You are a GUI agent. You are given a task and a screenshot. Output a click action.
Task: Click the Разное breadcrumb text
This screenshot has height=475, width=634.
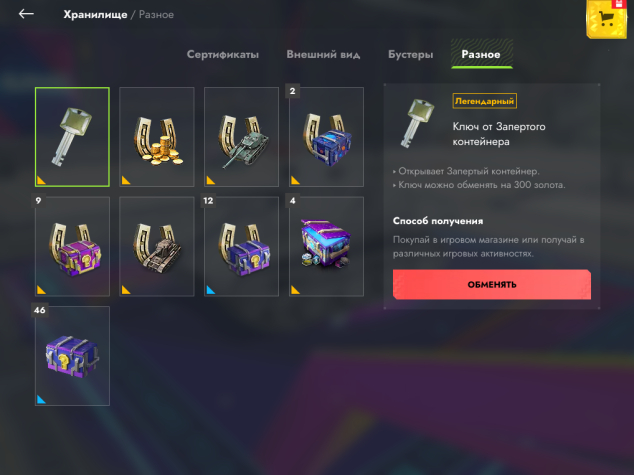pos(156,15)
